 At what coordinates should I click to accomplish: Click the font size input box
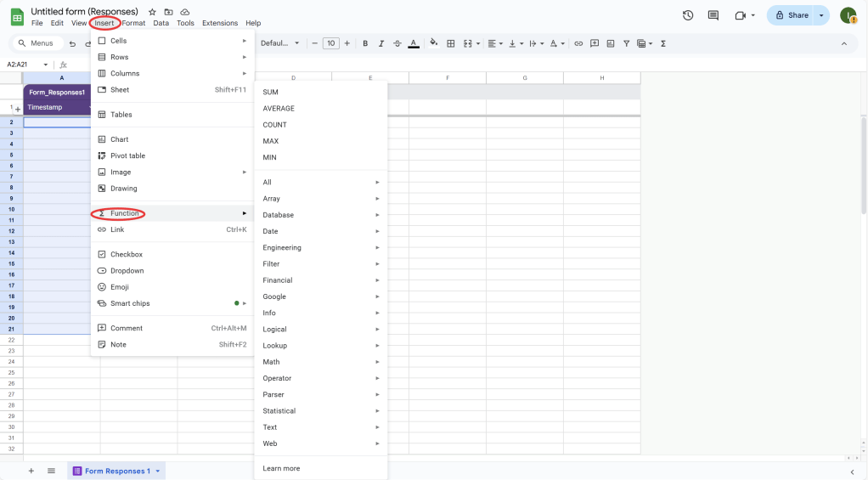point(330,43)
